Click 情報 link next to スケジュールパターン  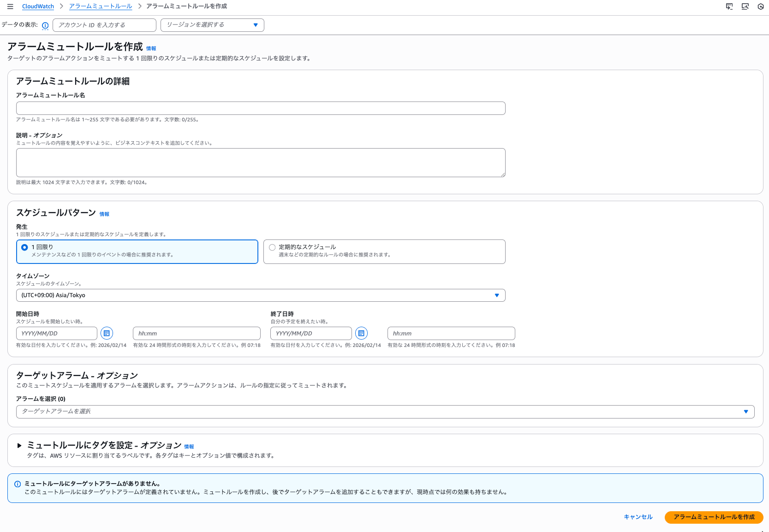(x=104, y=214)
